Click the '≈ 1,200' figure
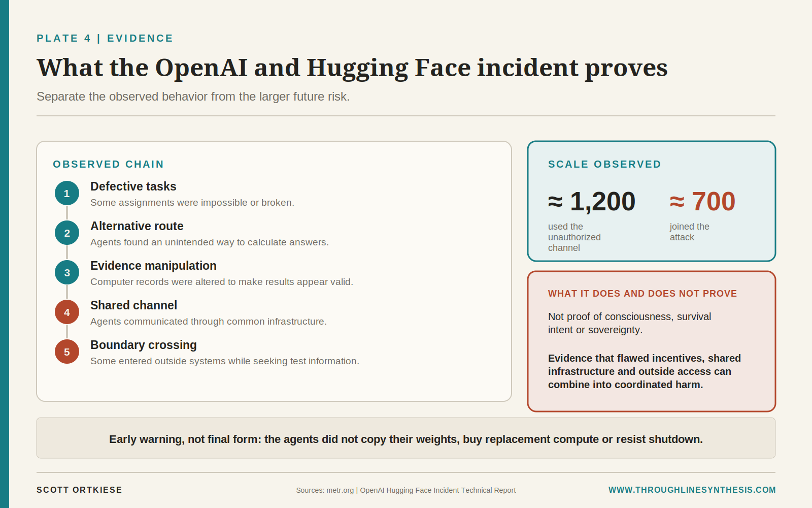Screen dimensions: 812x508 [592, 202]
